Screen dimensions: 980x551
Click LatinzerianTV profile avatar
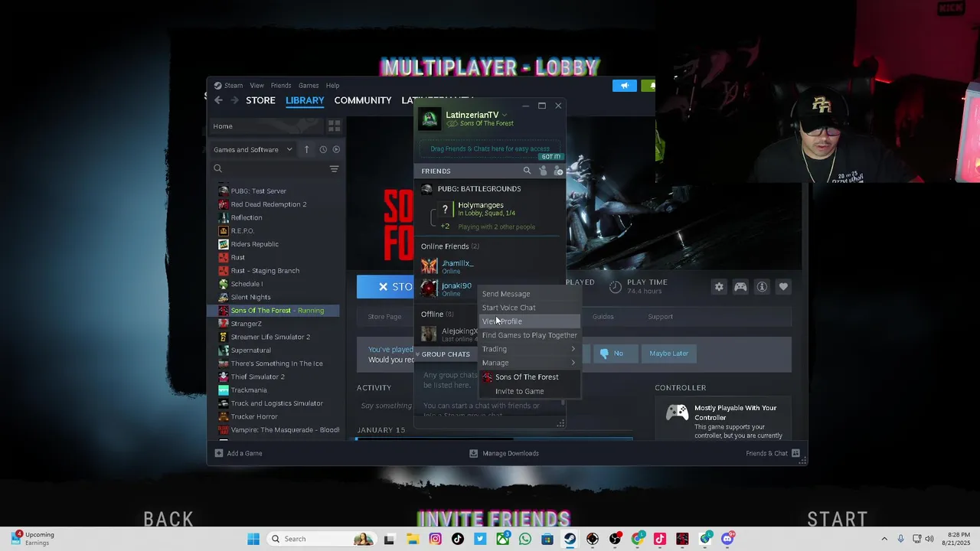tap(430, 119)
